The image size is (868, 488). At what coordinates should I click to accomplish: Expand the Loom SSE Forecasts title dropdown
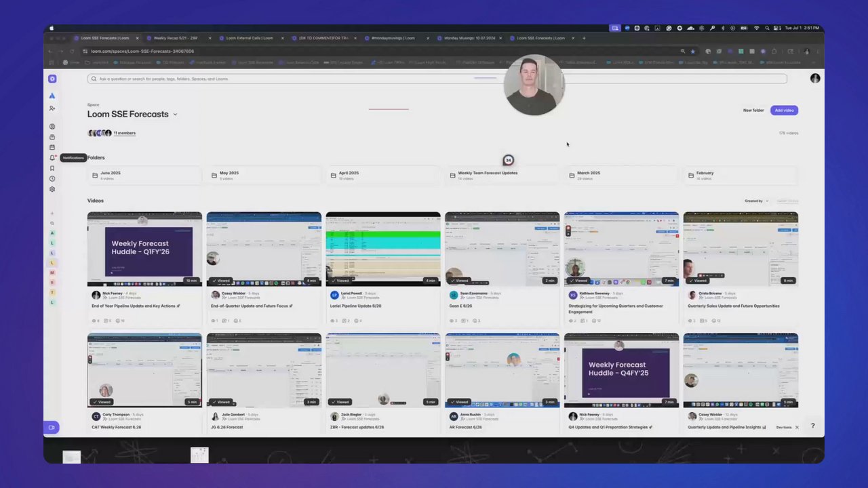[175, 115]
